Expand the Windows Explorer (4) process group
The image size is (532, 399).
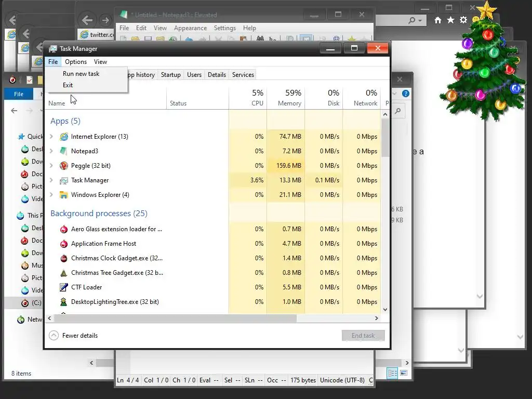(x=51, y=195)
